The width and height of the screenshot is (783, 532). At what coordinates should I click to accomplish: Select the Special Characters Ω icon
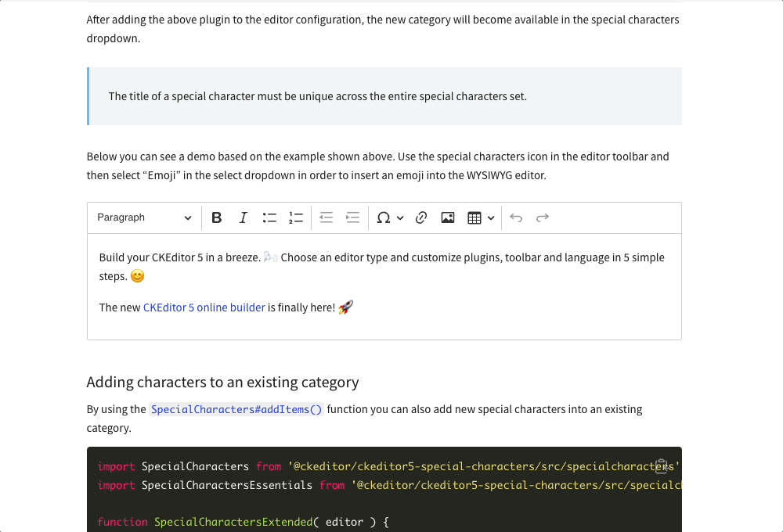coord(384,217)
